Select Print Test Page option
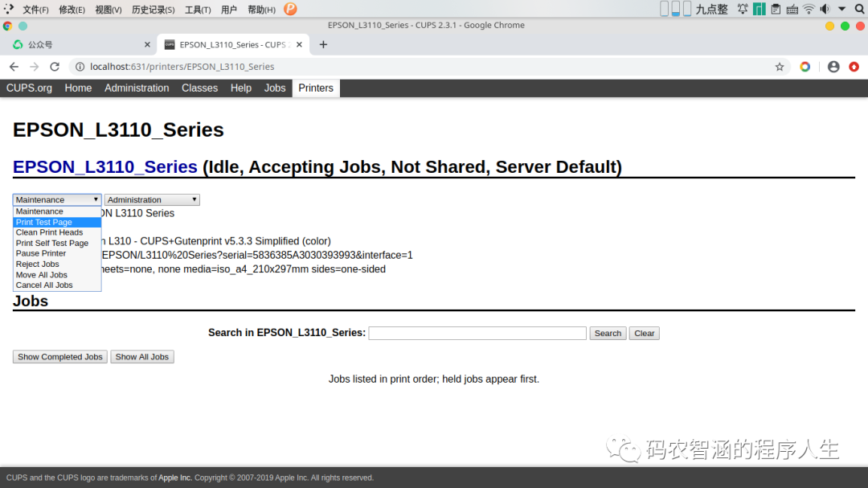The image size is (868, 488). pos(57,222)
